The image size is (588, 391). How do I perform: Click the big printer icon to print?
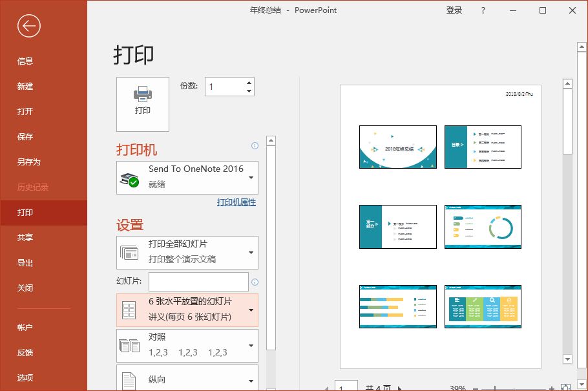coord(142,103)
